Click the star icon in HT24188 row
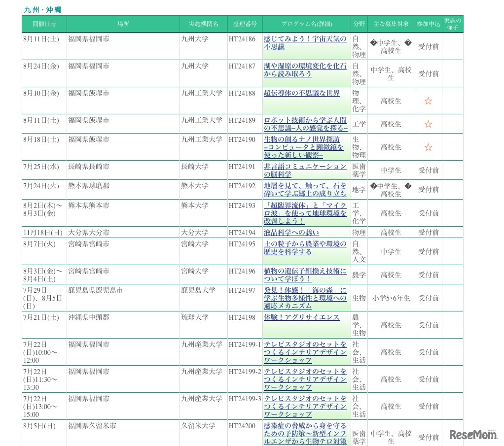This screenshot has width=504, height=446. pos(428,101)
